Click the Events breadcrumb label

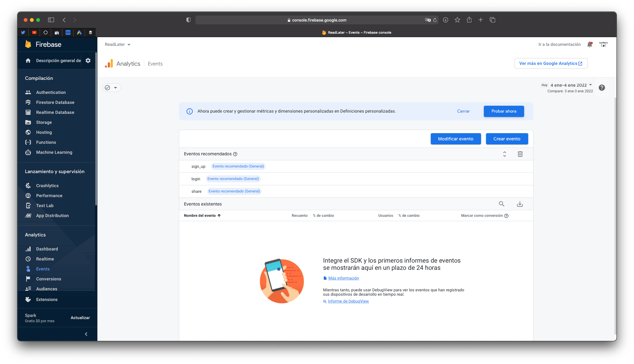click(x=155, y=64)
